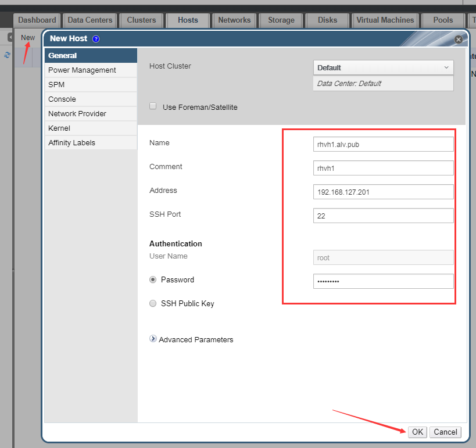Click the Data Center: Default text

tap(349, 84)
